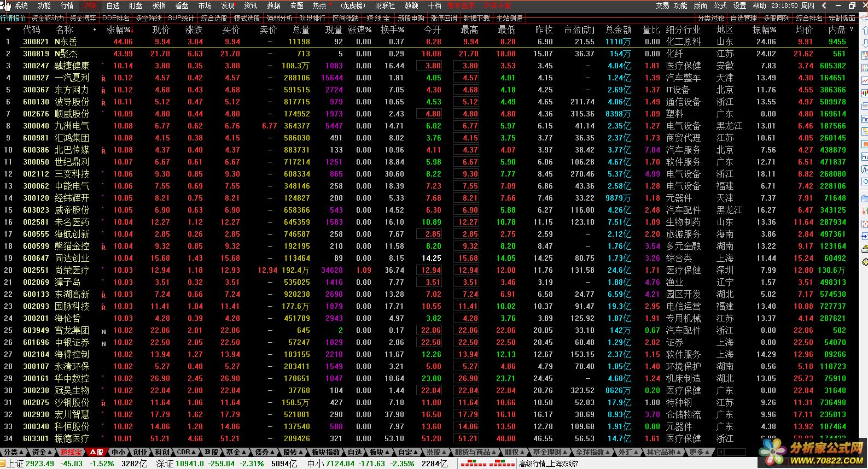The height and width of the screenshot is (469, 868).
Task: Switch to the 新股申购 tab
Action: click(411, 18)
